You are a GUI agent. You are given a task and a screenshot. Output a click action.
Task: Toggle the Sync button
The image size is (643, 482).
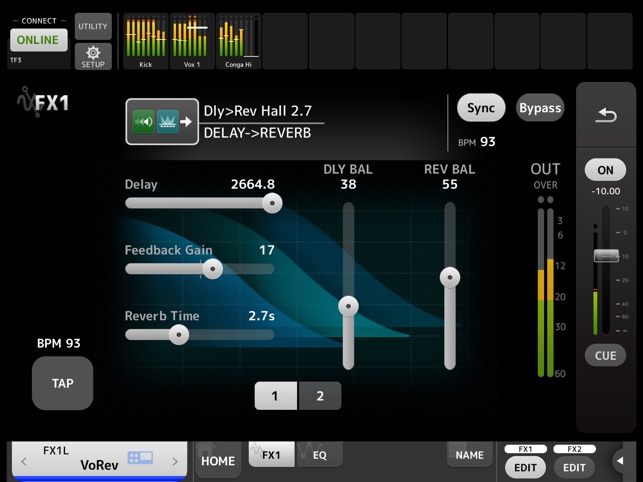pos(481,108)
